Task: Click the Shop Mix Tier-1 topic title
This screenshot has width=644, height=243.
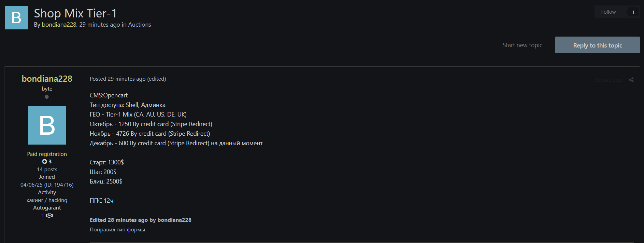Action: coord(75,13)
